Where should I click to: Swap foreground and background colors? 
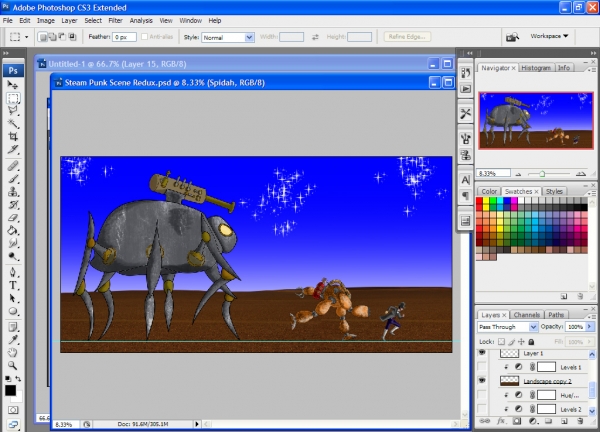click(x=18, y=378)
